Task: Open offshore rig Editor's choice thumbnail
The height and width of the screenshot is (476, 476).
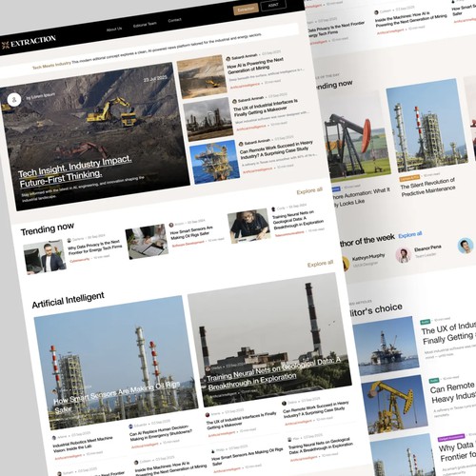Action: [x=386, y=346]
